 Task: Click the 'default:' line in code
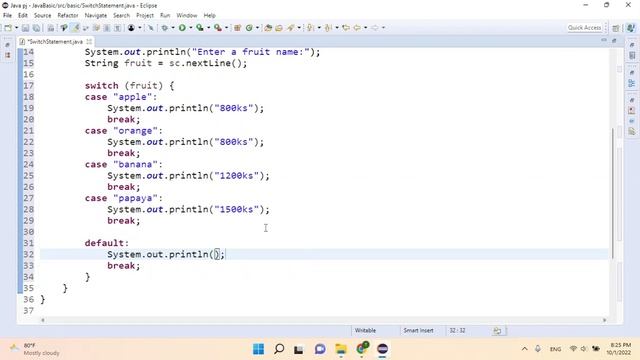pyautogui.click(x=107, y=243)
